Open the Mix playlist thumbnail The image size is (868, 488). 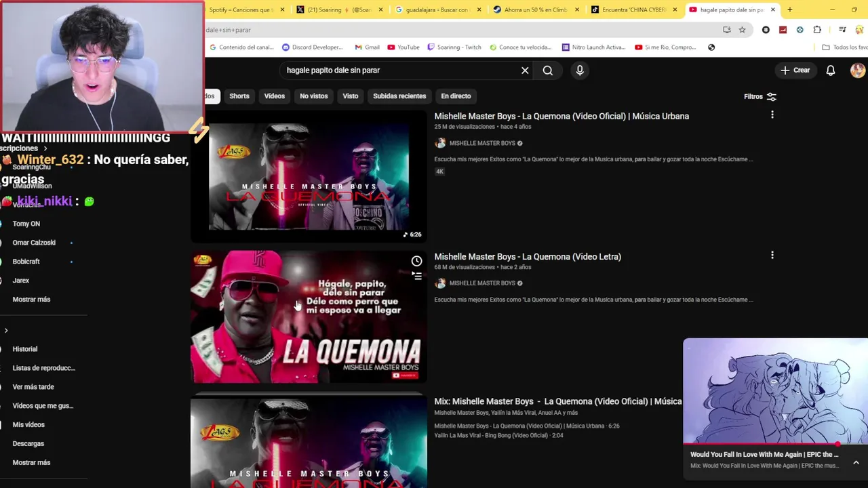pyautogui.click(x=309, y=442)
